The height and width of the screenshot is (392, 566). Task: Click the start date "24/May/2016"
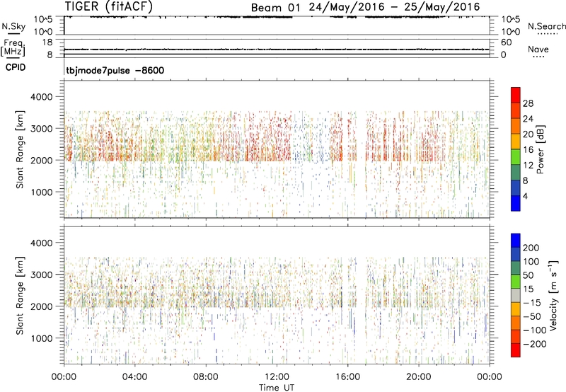click(x=347, y=7)
